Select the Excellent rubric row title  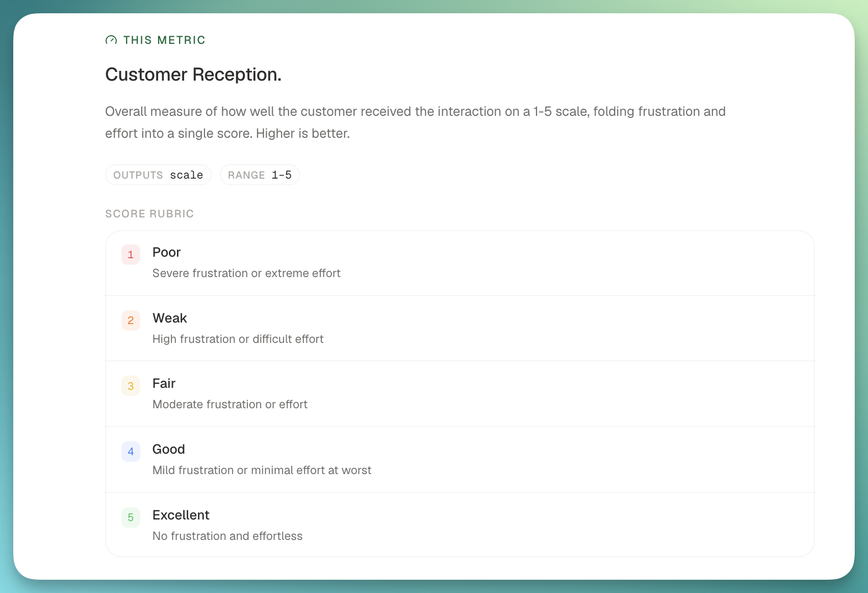(181, 515)
